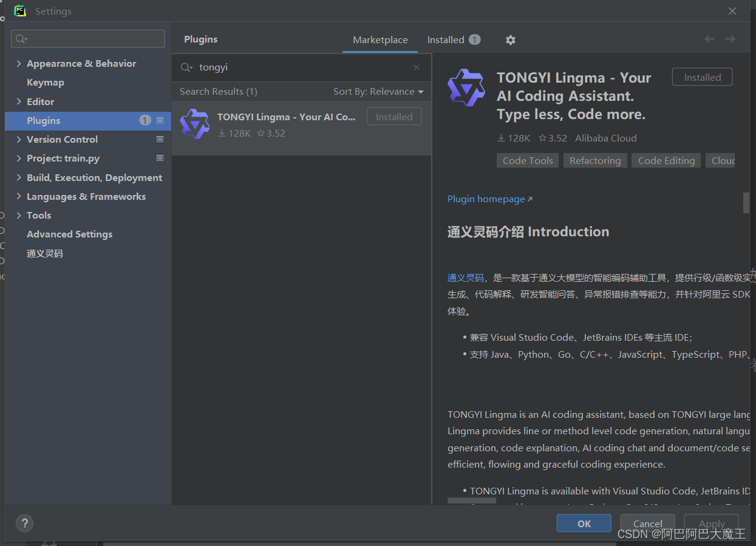Click the PyCharm logo in title bar
Viewport: 756px width, 546px height.
point(20,11)
